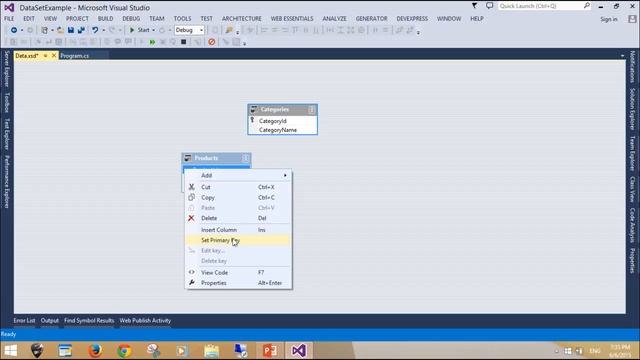Open the BUILD menu
Viewport: 640px width, 360px height.
pos(105,19)
